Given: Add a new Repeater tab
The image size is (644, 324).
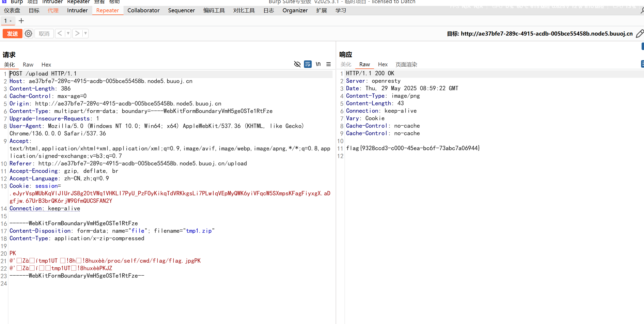Looking at the screenshot, I should 21,21.
